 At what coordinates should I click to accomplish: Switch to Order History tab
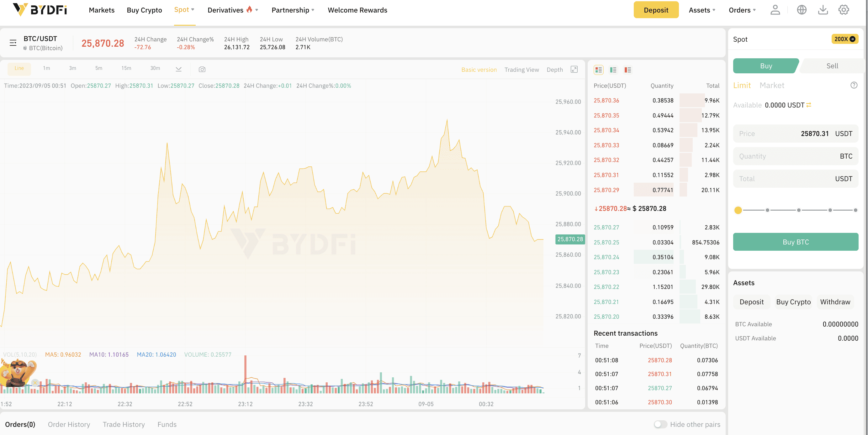tap(69, 424)
